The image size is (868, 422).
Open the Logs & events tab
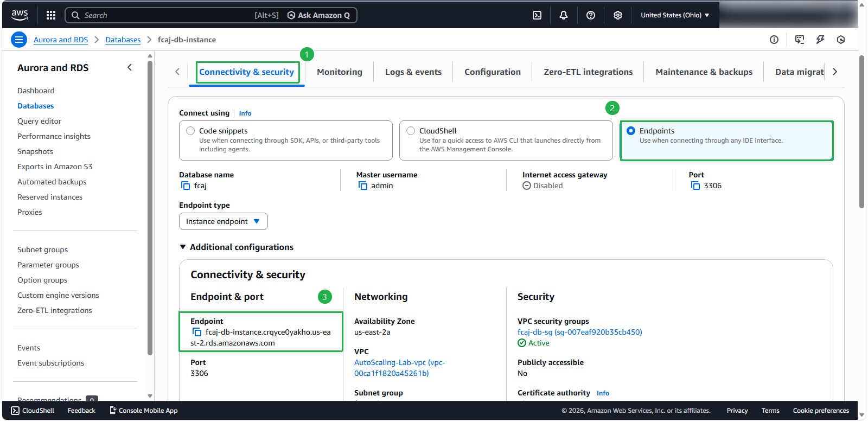click(x=413, y=72)
